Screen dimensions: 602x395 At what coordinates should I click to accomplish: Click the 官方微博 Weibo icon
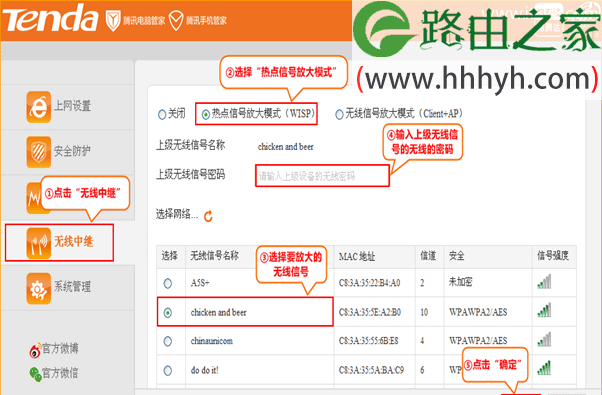(35, 350)
